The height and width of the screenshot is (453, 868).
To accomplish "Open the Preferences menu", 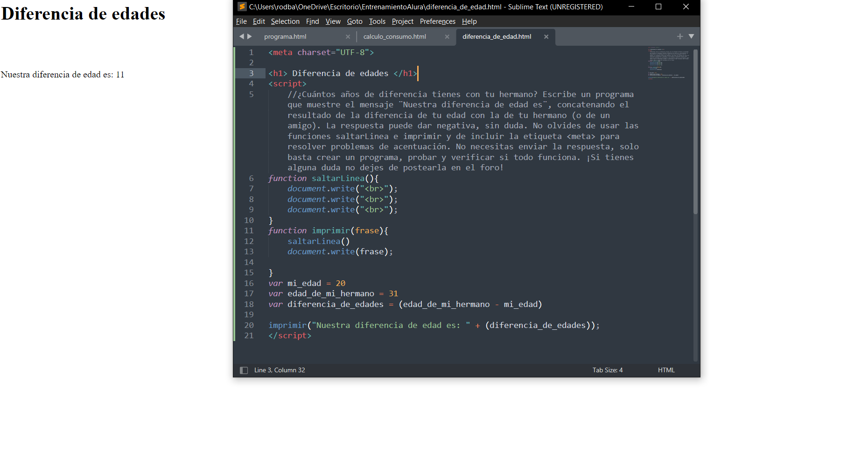I will pos(438,21).
